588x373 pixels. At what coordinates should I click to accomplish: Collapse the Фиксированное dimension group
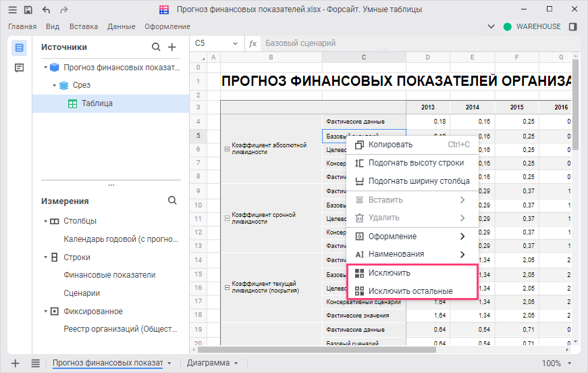[x=45, y=312]
